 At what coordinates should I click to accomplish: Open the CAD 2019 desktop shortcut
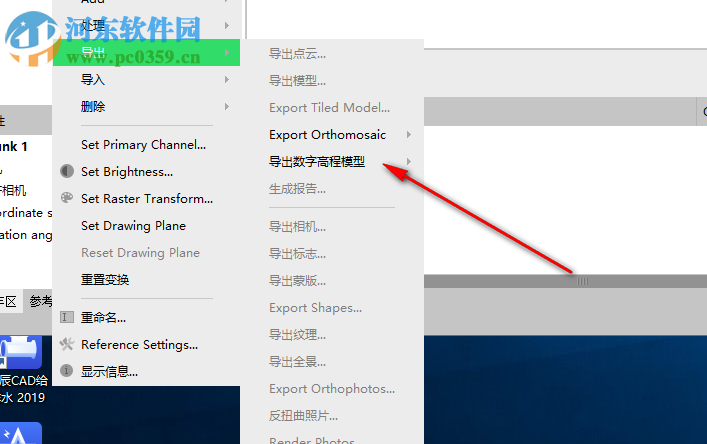point(22,371)
